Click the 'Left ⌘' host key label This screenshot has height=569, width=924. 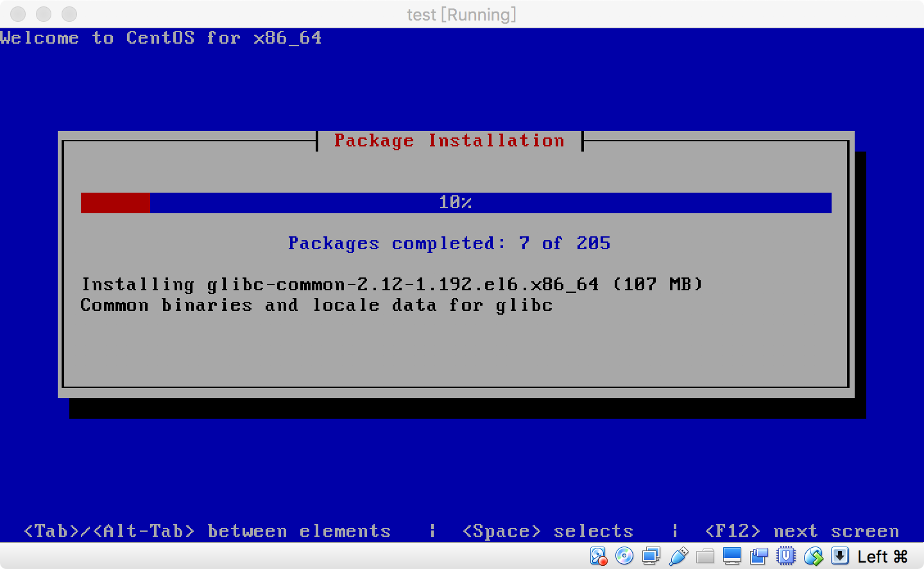[883, 557]
